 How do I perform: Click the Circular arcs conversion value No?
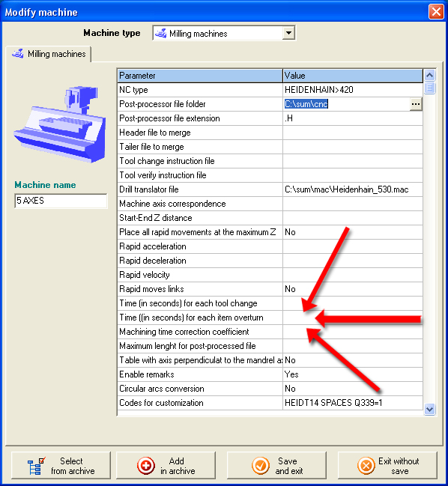coord(290,389)
